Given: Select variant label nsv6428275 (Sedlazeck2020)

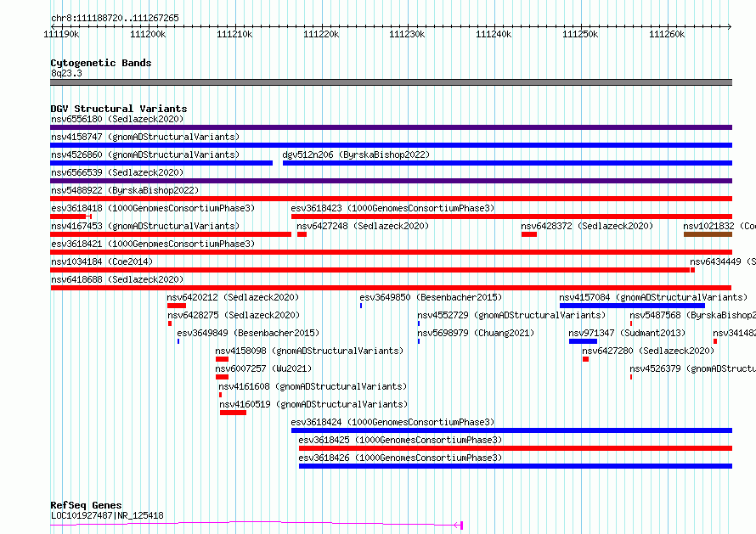Looking at the screenshot, I should pyautogui.click(x=234, y=315).
